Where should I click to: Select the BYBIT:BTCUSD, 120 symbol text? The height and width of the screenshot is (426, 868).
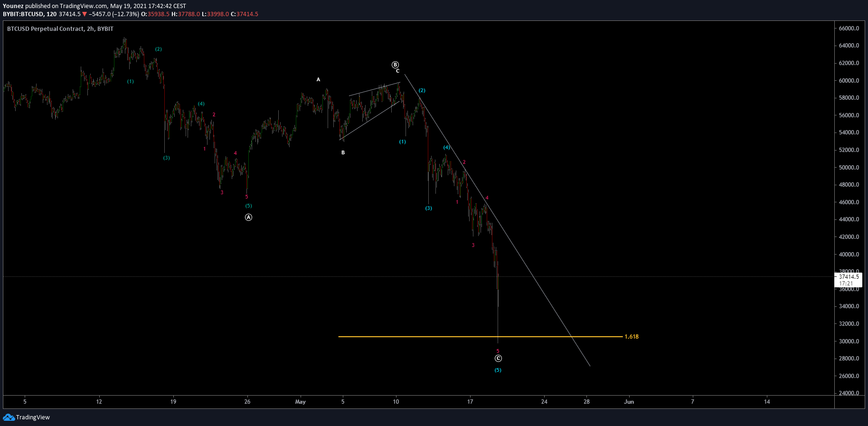tap(30, 14)
